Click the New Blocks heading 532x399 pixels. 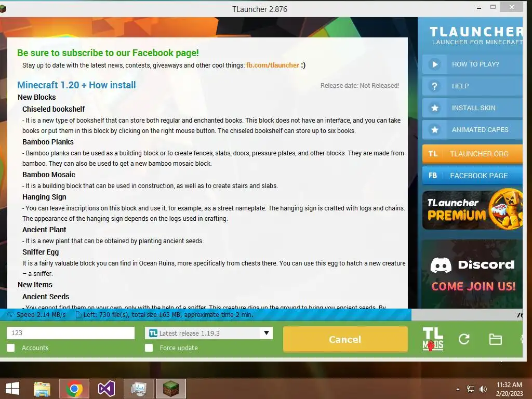click(x=37, y=97)
